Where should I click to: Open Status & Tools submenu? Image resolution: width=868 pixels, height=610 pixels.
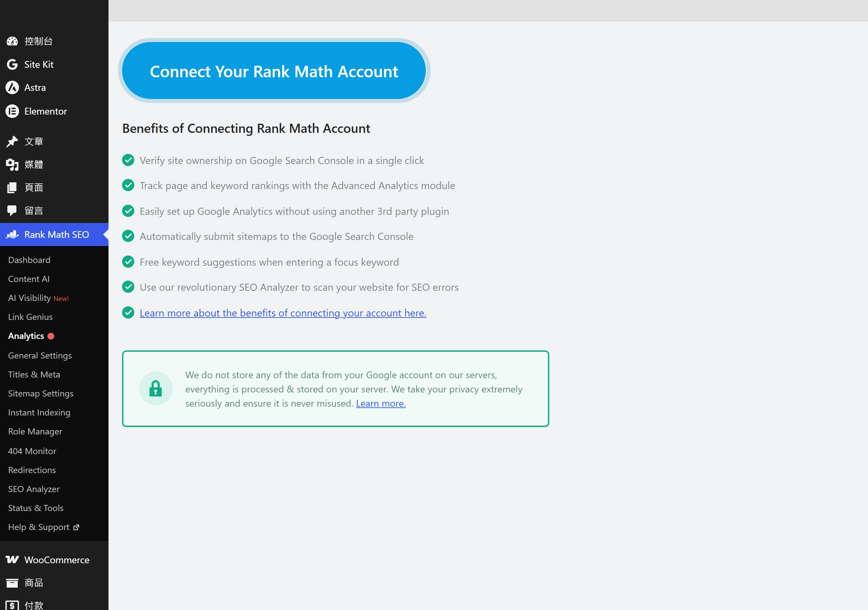point(36,508)
